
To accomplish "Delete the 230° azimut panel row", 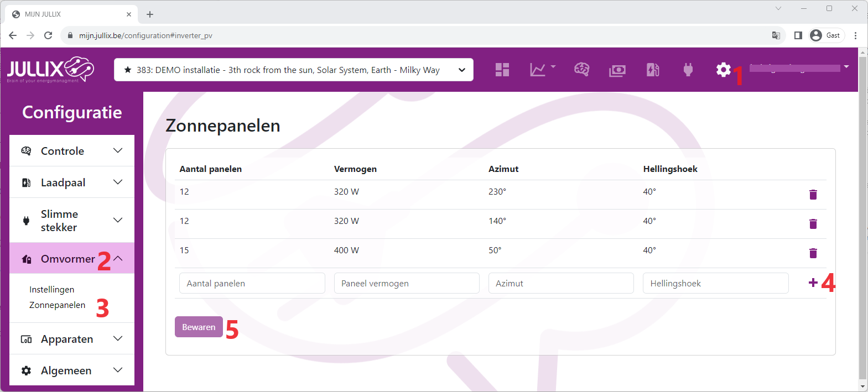I will (813, 195).
